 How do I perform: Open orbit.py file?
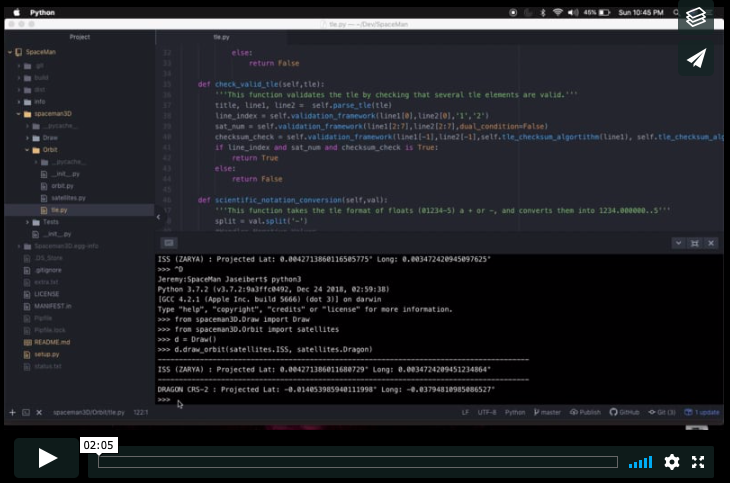coord(62,186)
